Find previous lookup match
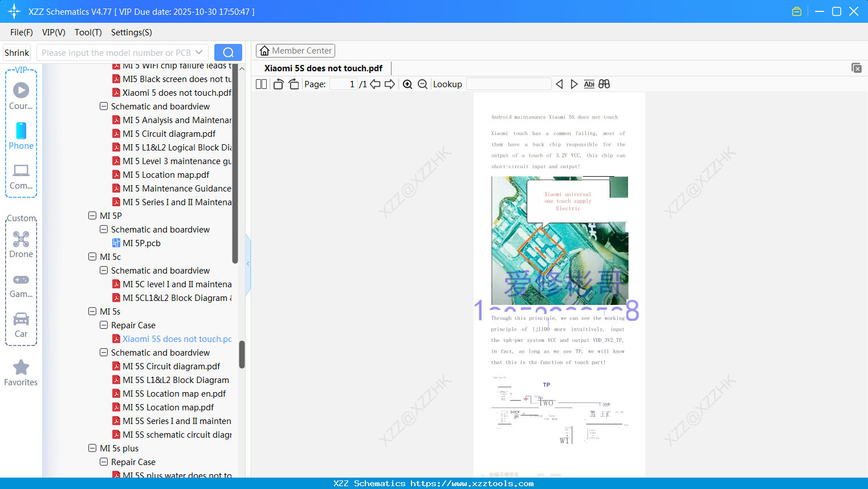Viewport: 868px width, 489px height. tap(559, 84)
